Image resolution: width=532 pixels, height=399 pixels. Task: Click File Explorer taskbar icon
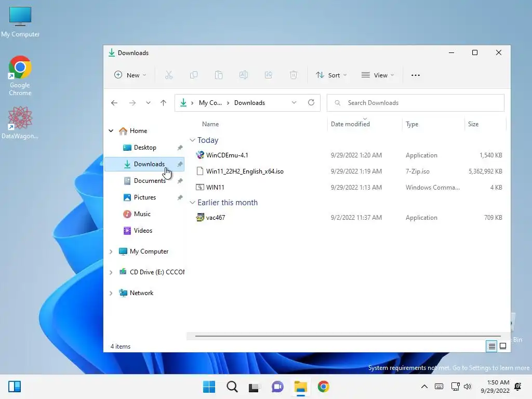tap(301, 387)
